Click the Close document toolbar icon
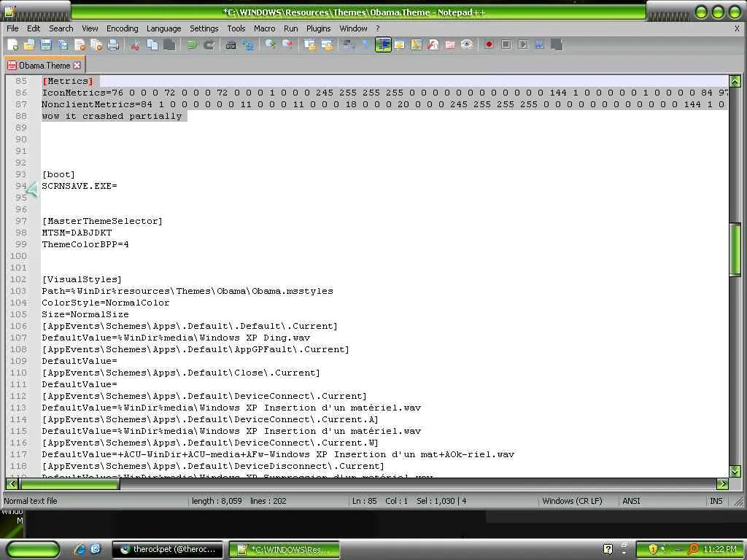The width and height of the screenshot is (747, 560). (x=80, y=44)
